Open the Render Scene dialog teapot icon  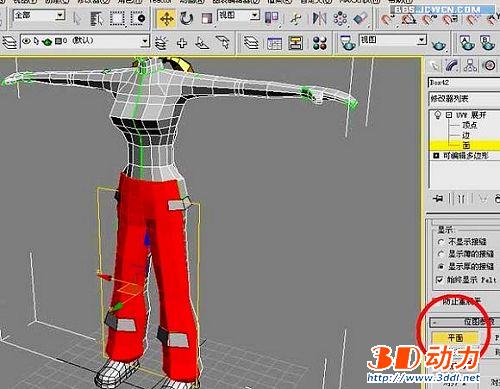pos(347,43)
